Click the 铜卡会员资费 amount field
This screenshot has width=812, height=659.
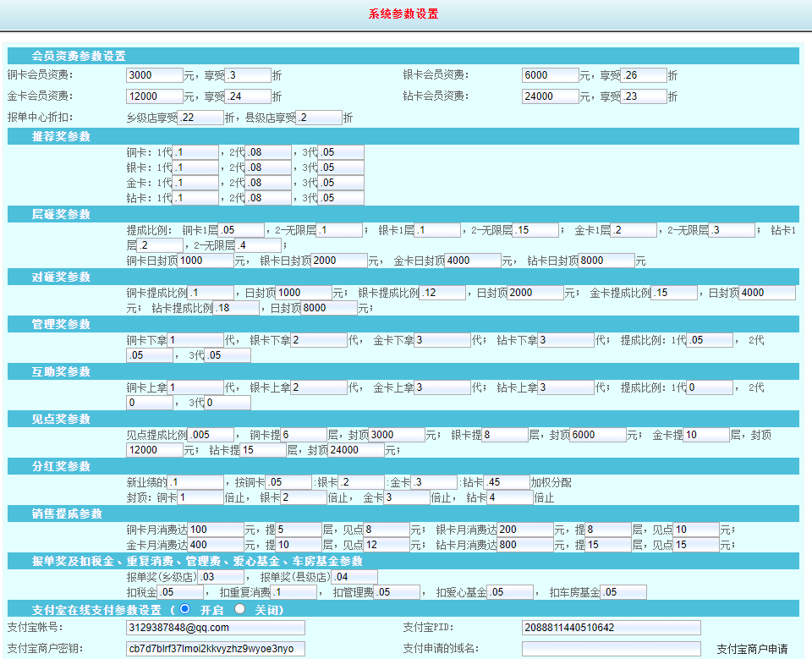coord(154,75)
